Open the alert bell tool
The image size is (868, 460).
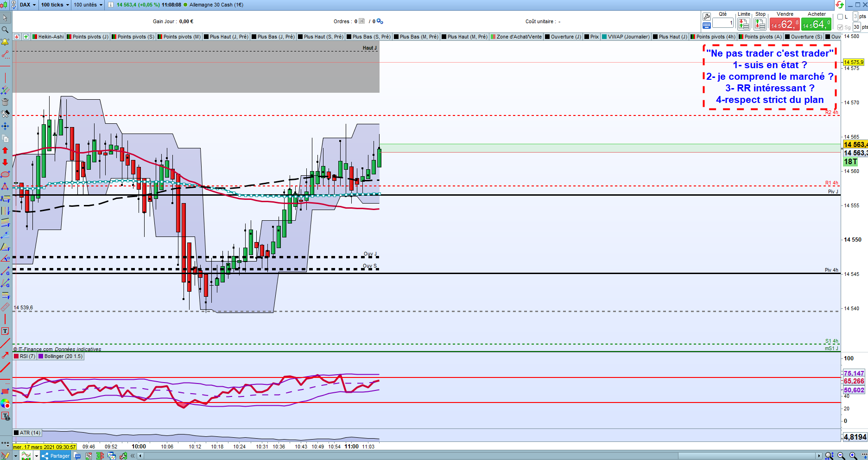(5, 42)
